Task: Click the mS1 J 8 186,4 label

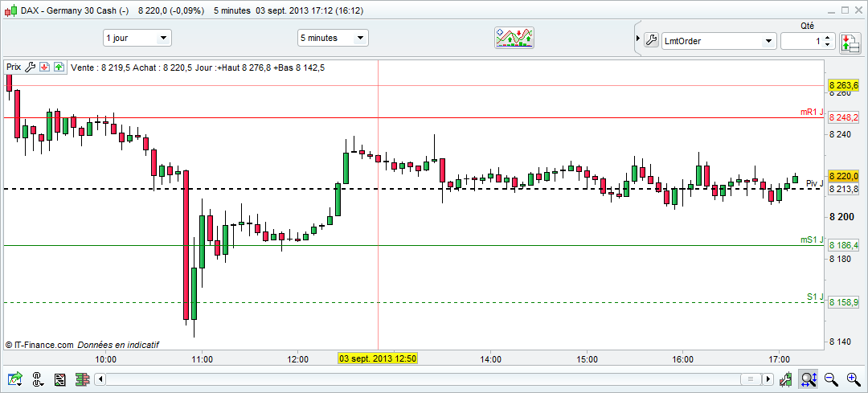Action: [x=843, y=245]
